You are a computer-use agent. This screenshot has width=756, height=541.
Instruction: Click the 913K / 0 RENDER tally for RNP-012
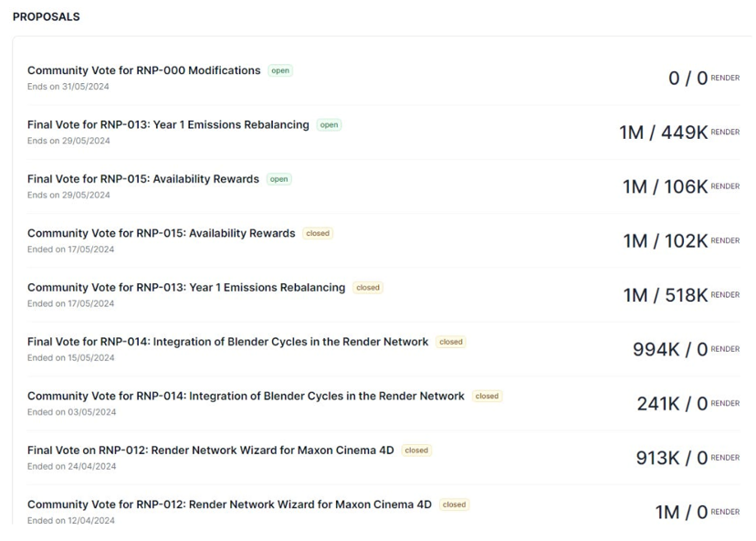(688, 457)
